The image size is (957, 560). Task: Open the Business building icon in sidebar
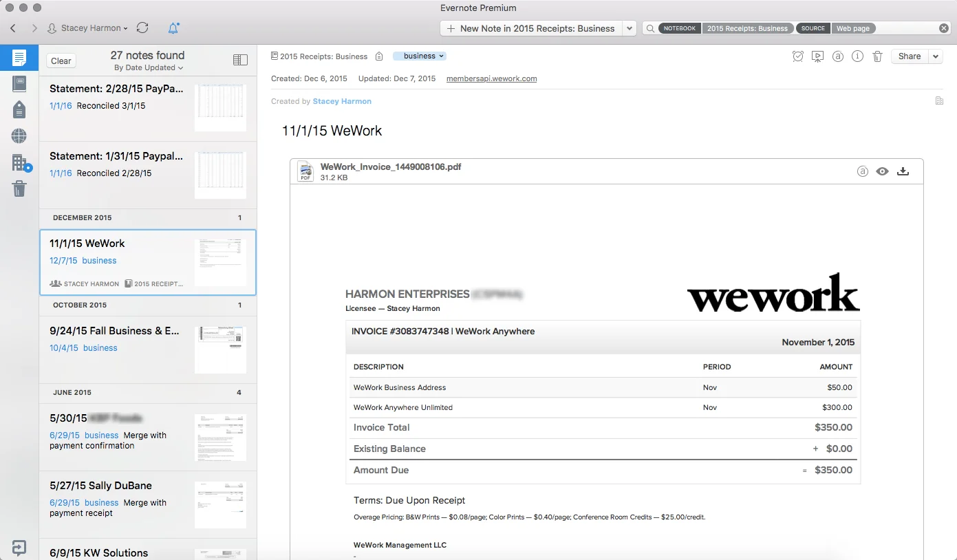(x=21, y=162)
